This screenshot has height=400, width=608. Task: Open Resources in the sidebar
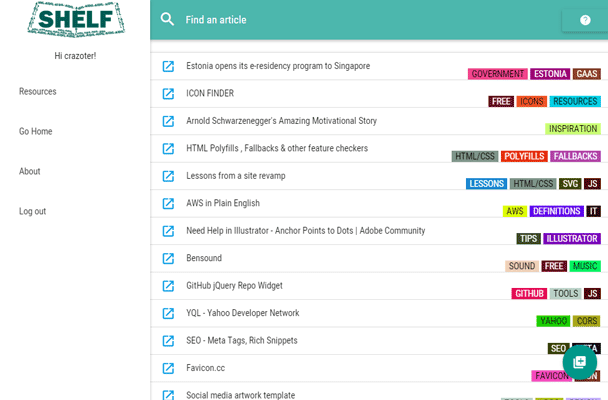click(38, 91)
